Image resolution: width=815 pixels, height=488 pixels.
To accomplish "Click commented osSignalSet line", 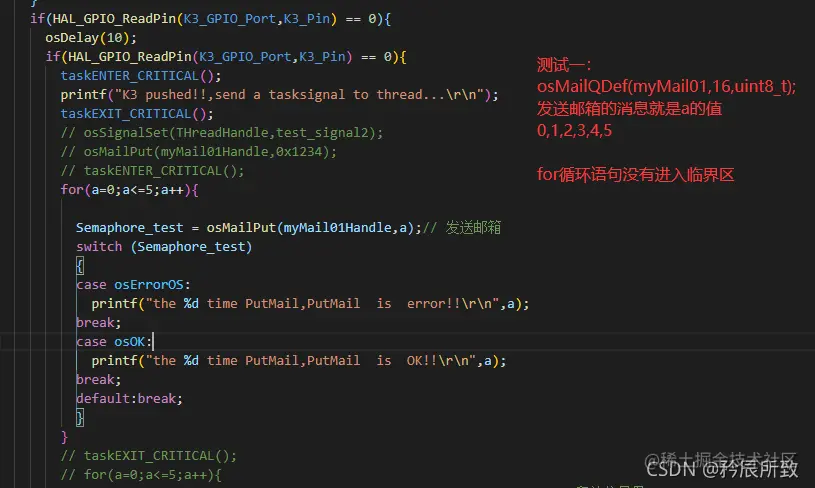I will click(222, 133).
